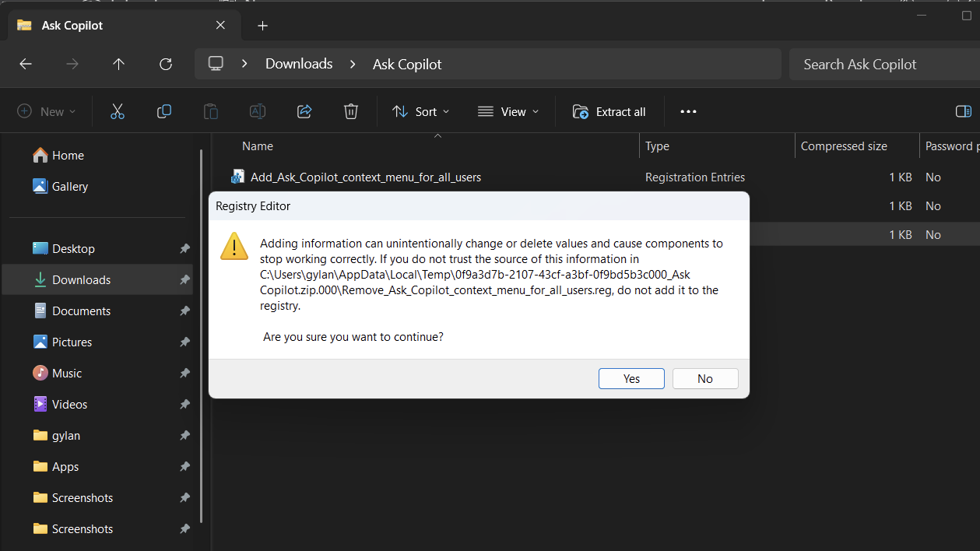
Task: Click the Paste clipboard icon
Action: click(211, 111)
